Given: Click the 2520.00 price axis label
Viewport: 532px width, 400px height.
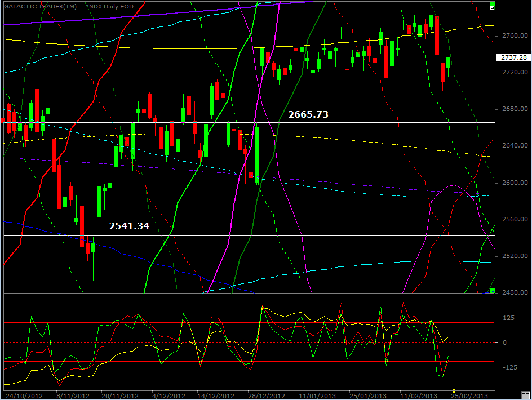Looking at the screenshot, I should 515,256.
